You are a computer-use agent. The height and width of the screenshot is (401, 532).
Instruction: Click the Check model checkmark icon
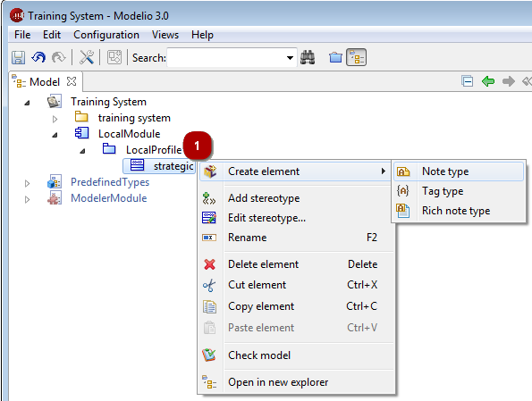pyautogui.click(x=209, y=355)
